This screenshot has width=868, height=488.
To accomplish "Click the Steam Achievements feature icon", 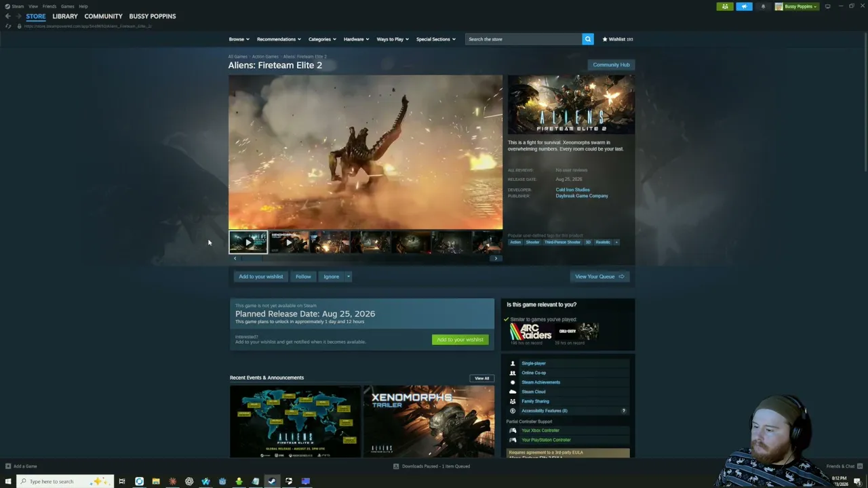I will click(513, 382).
